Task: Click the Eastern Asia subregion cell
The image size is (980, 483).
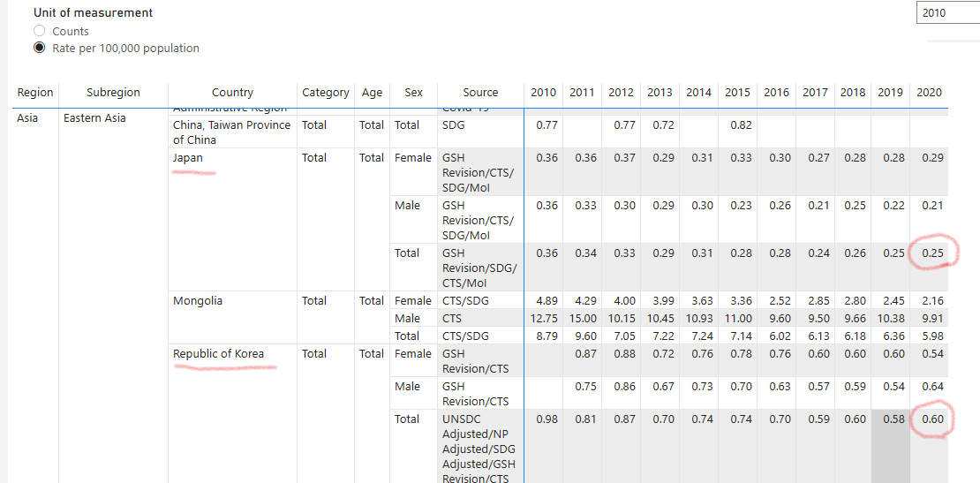Action: (94, 118)
